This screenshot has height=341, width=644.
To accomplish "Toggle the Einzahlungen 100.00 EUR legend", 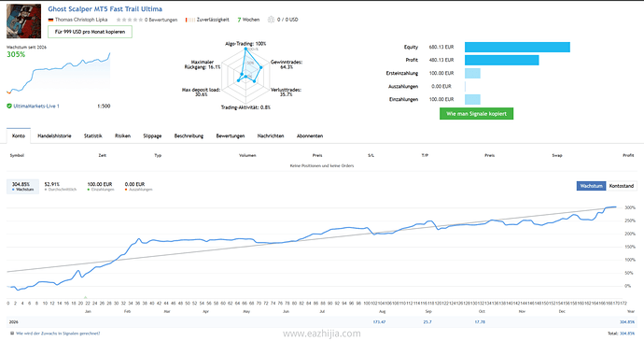I will 100,186.
